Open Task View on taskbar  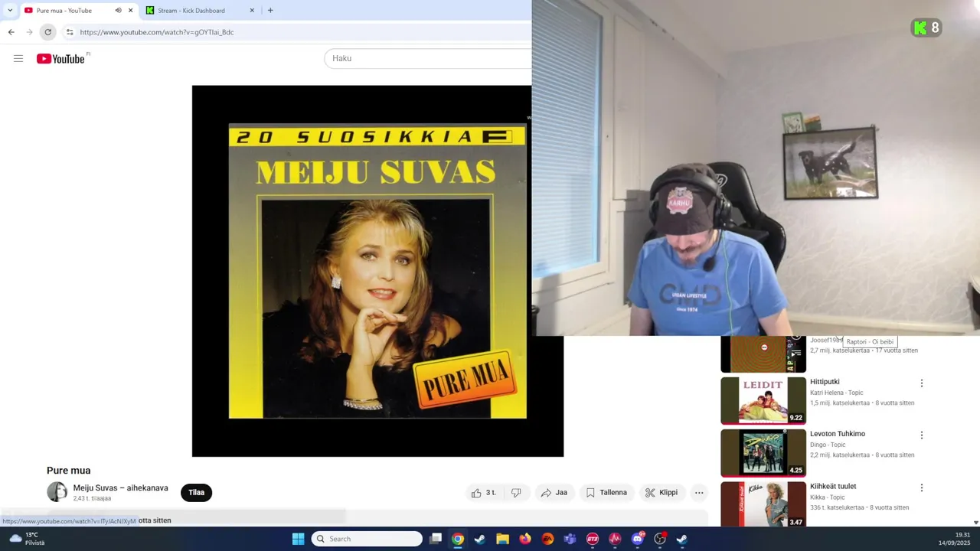(x=436, y=539)
